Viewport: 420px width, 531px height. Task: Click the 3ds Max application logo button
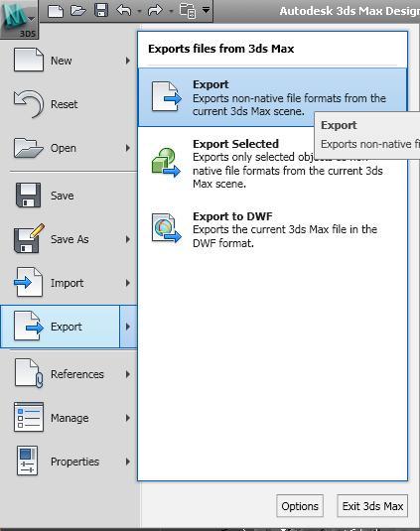tap(19, 19)
